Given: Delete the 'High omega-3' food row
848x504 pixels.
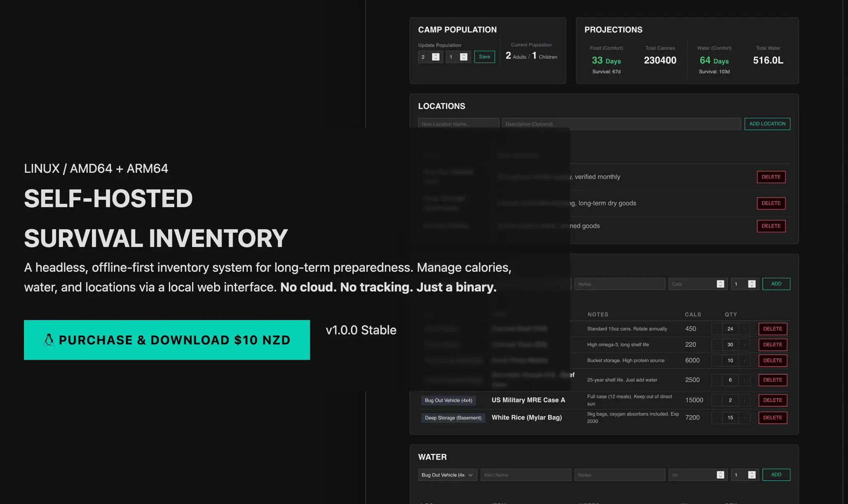Looking at the screenshot, I should point(773,345).
